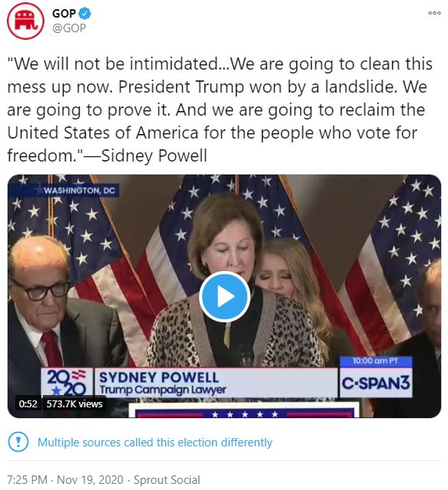Image resolution: width=448 pixels, height=490 pixels.
Task: Click the SYDNEY POWELL name caption
Action: click(x=159, y=377)
